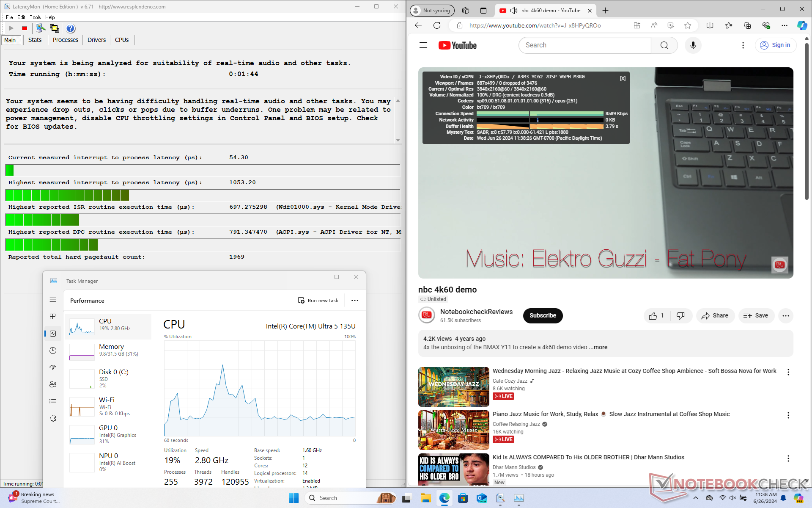Viewport: 812px width, 508px height.
Task: Click the LatencyMon help question mark icon
Action: (x=71, y=28)
